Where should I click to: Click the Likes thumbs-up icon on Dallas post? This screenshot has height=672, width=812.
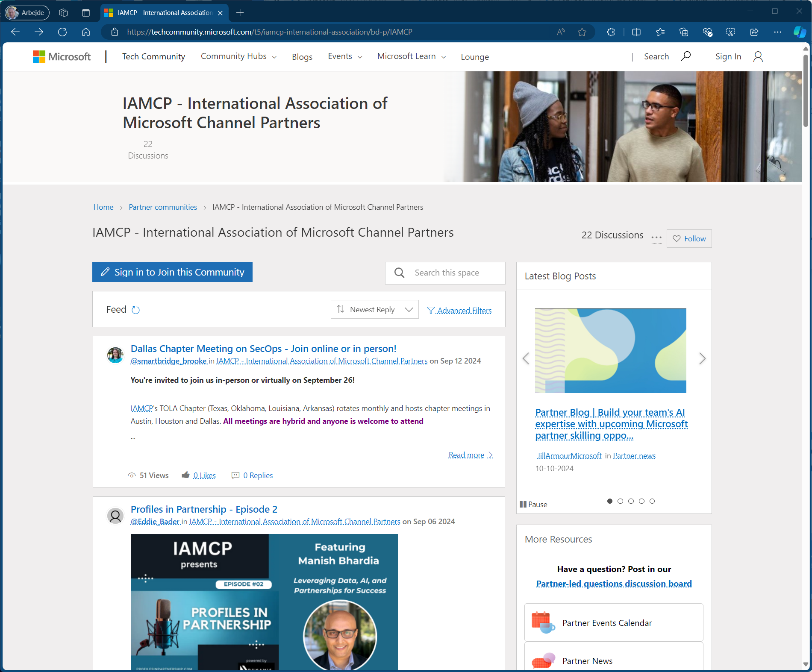click(x=186, y=475)
